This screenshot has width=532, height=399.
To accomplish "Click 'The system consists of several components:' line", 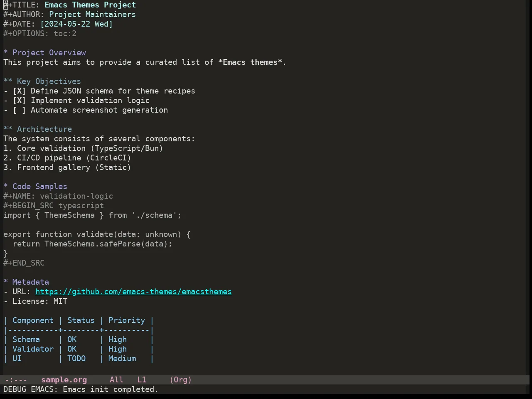I will tap(99, 139).
